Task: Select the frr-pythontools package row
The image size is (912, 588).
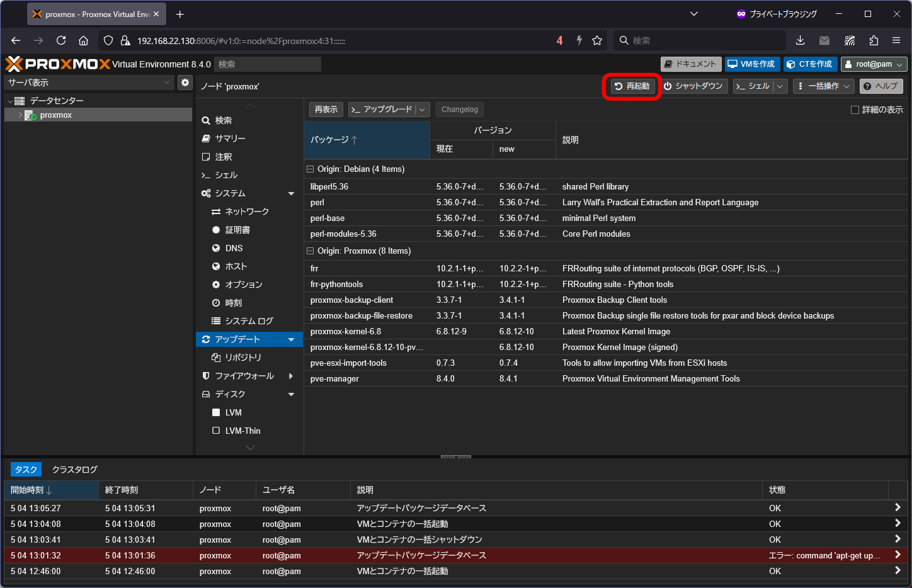Action: pos(606,285)
